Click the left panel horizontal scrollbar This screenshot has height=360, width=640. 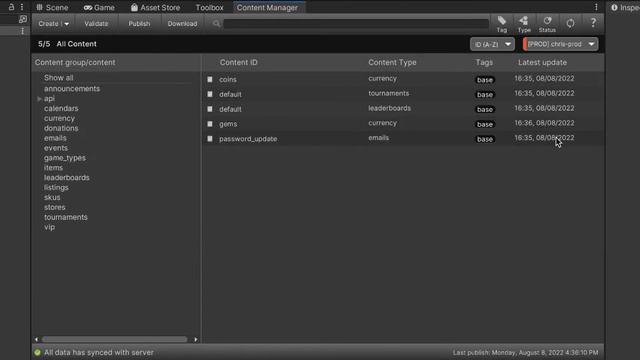pyautogui.click(x=114, y=339)
